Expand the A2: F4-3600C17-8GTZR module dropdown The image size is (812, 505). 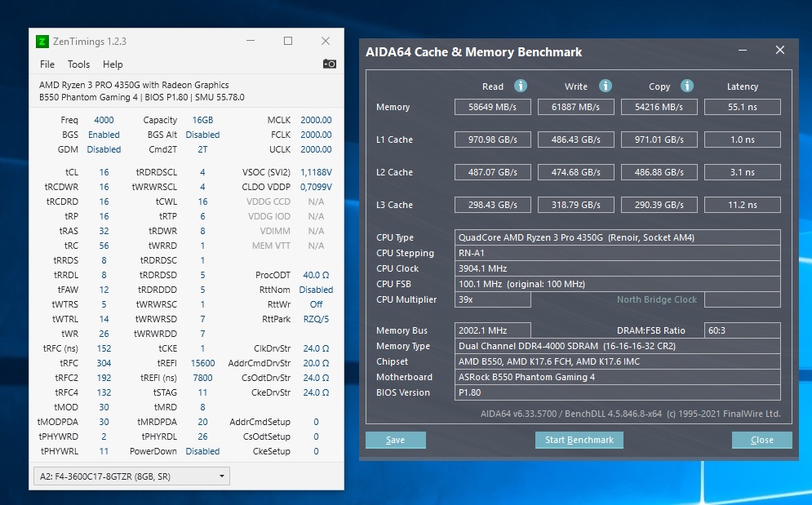click(x=131, y=476)
